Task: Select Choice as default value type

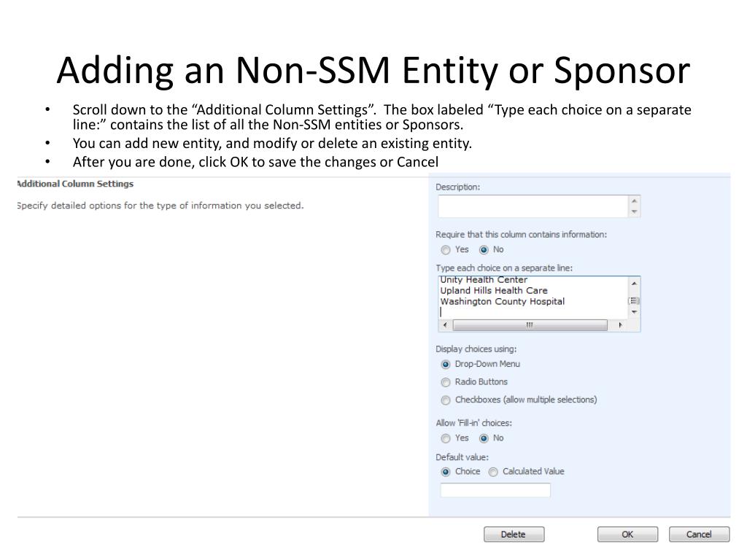Action: pos(446,472)
